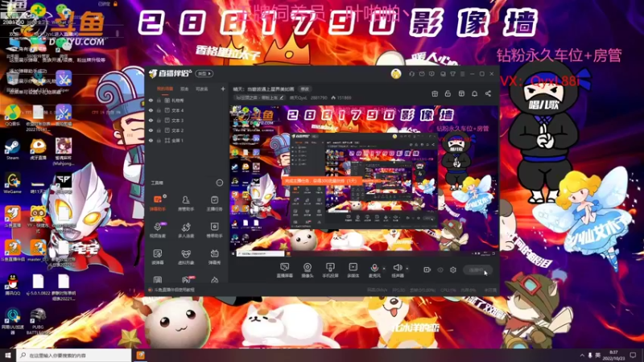Collapse the 工具箱 toolbox section
The width and height of the screenshot is (644, 362).
pyautogui.click(x=219, y=183)
